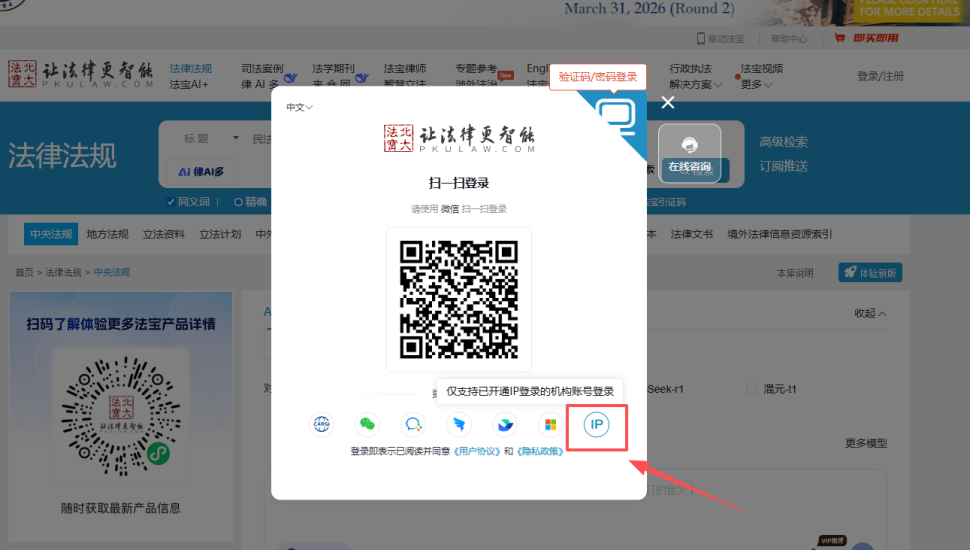The height and width of the screenshot is (550, 970).
Task: Open 本库说明 link
Action: pyautogui.click(x=795, y=273)
